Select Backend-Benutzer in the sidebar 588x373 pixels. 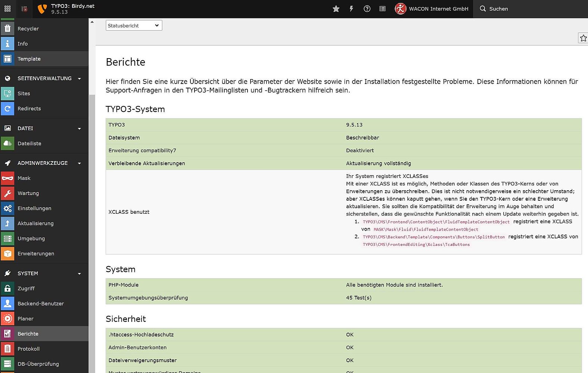[x=41, y=304]
